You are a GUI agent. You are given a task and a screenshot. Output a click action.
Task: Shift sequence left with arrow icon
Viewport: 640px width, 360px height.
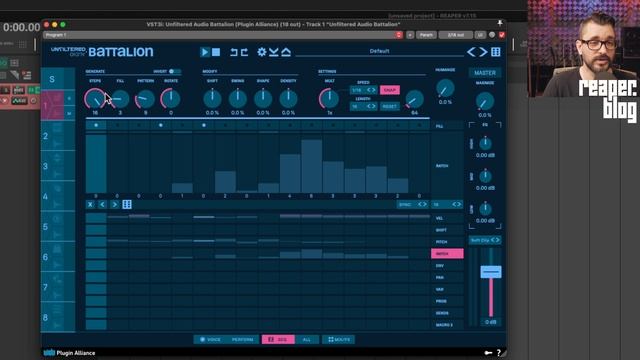pyautogui.click(x=102, y=204)
